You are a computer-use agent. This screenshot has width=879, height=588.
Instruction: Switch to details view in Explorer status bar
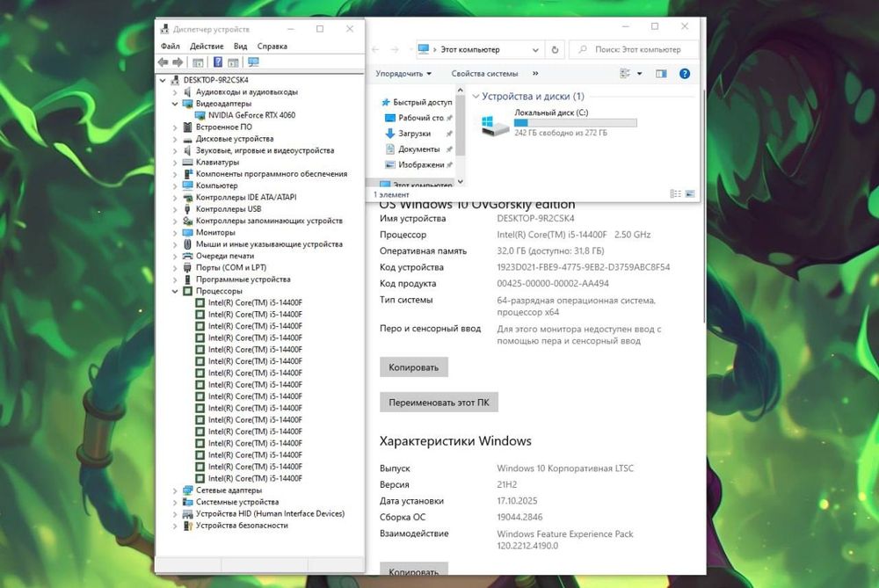tap(675, 193)
